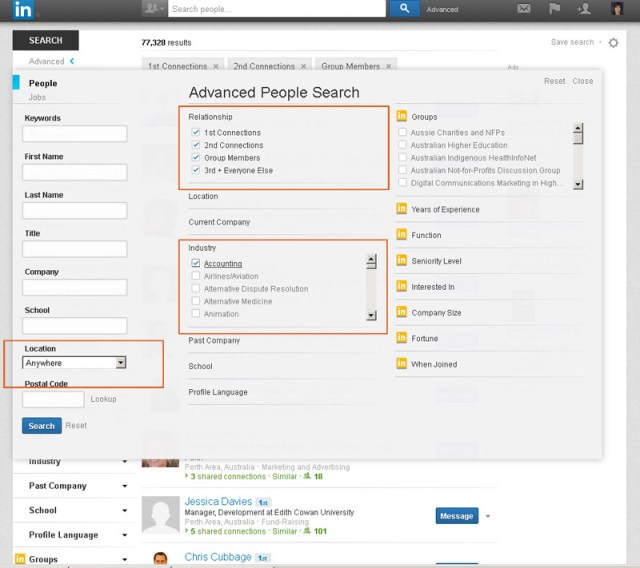Expand the School sidebar filter

tap(124, 510)
